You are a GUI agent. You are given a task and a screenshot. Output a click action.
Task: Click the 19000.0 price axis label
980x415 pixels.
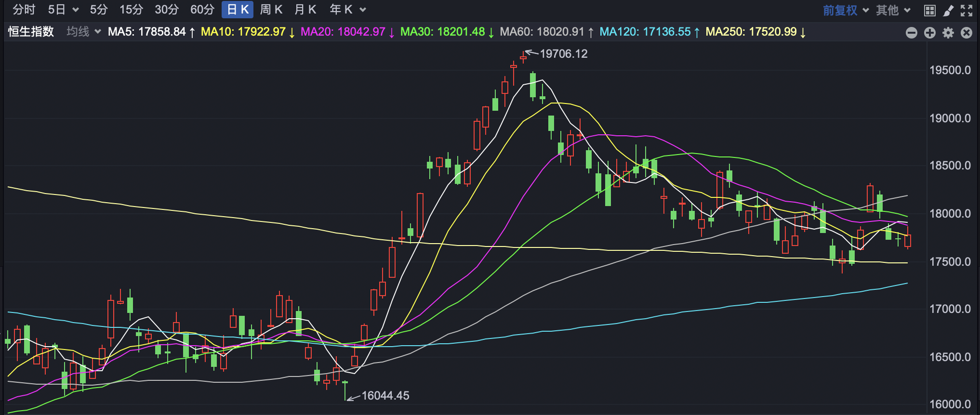pos(950,118)
